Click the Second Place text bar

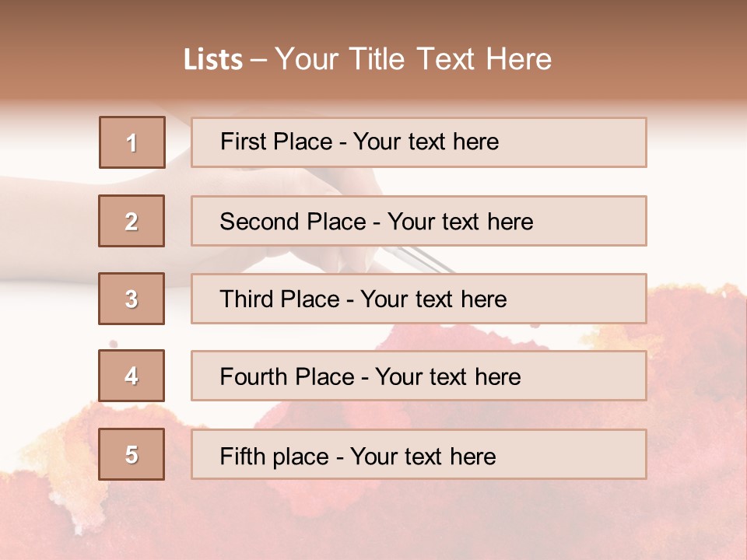[419, 221]
